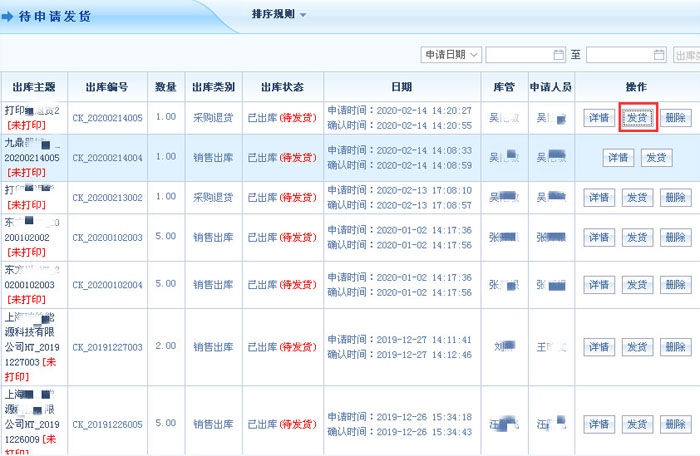Click the 出库状态 column header

(274, 87)
